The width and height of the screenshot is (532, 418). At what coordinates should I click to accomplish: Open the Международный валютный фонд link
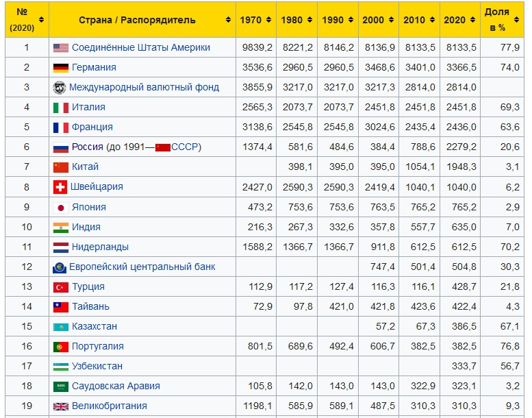[144, 88]
